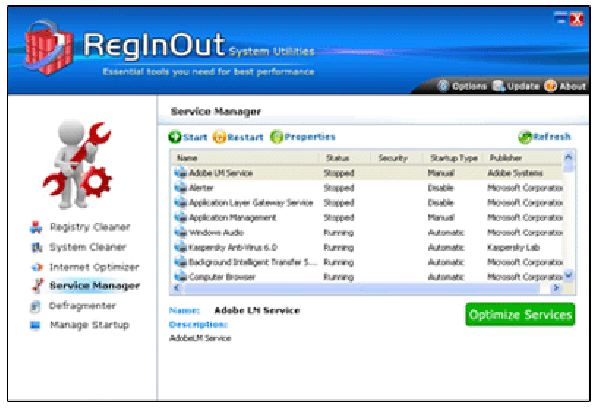Image resolution: width=600 pixels, height=413 pixels.
Task: Go to the Defragmenter tool
Action: click(82, 306)
